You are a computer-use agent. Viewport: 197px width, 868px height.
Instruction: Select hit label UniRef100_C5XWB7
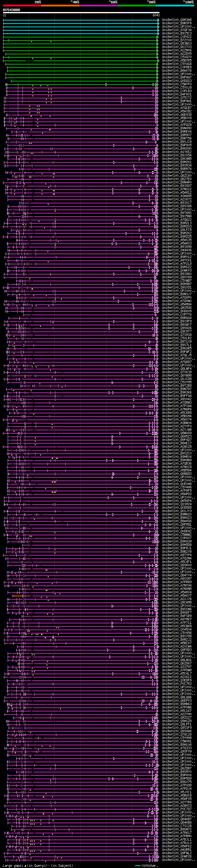point(177,281)
